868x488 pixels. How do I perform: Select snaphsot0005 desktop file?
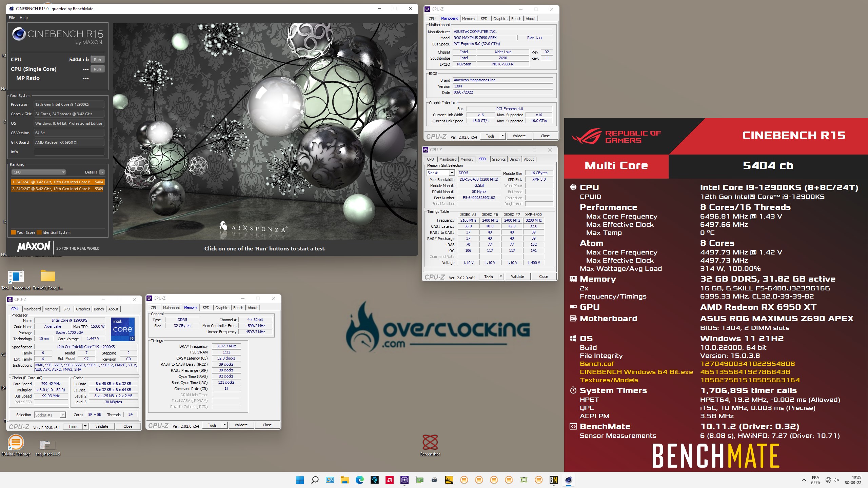47,447
